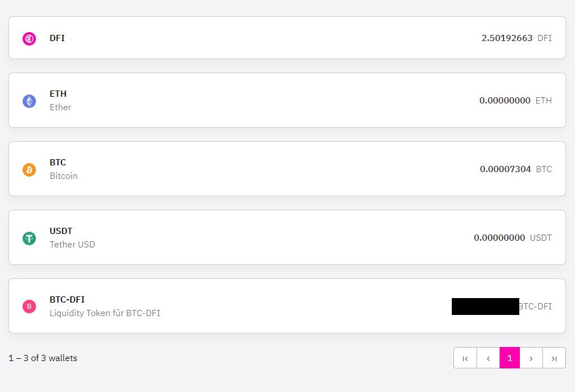Open the BTC-DFI liquidity token wallet
This screenshot has height=392, width=575.
click(x=287, y=306)
